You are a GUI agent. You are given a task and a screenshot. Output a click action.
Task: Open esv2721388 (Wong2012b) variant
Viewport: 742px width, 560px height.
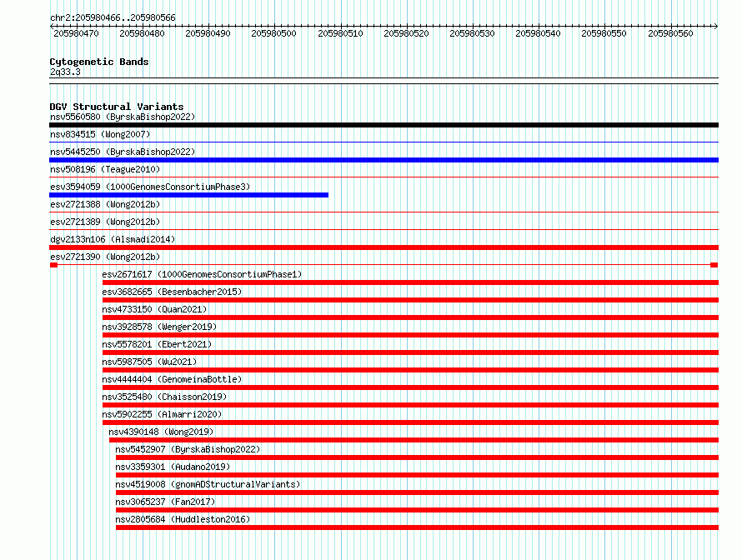(x=105, y=204)
